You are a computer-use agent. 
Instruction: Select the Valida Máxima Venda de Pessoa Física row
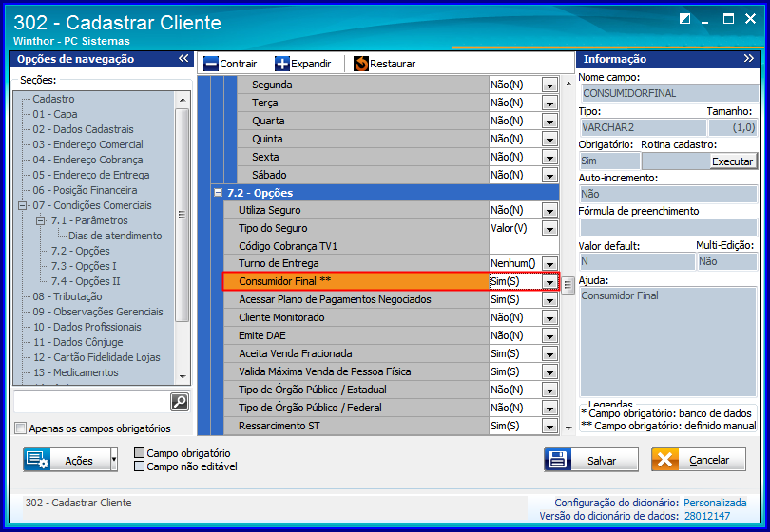[x=392, y=372]
